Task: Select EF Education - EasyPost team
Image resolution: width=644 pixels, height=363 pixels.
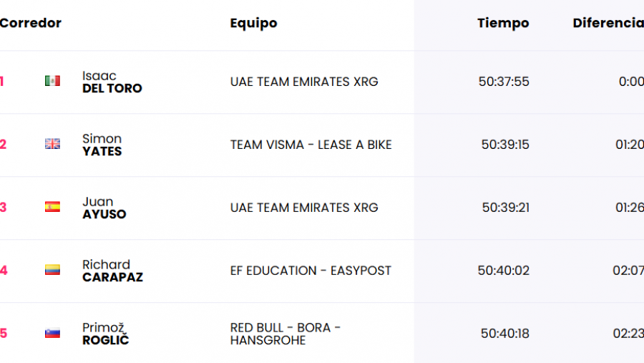Action: click(x=311, y=271)
